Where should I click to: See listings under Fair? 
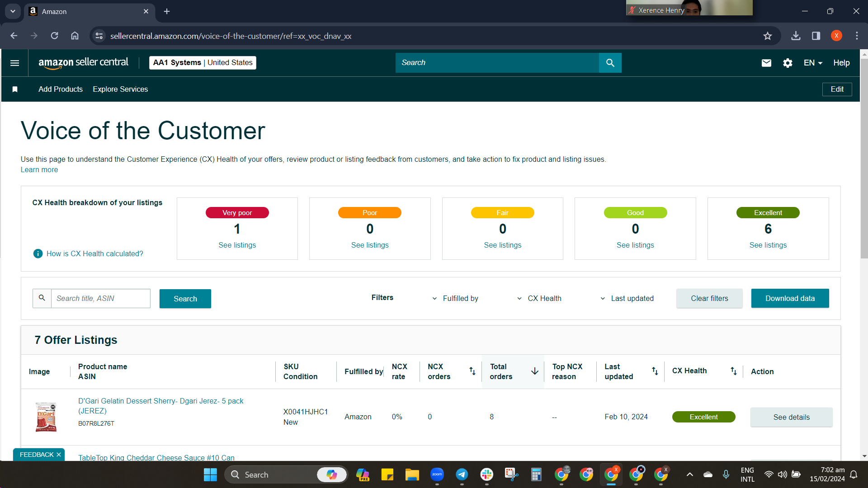502,245
